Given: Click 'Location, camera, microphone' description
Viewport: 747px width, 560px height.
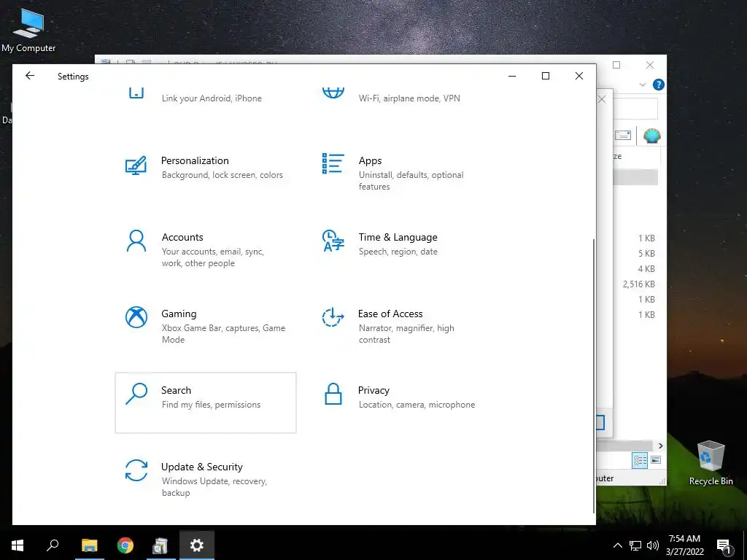Looking at the screenshot, I should (417, 404).
